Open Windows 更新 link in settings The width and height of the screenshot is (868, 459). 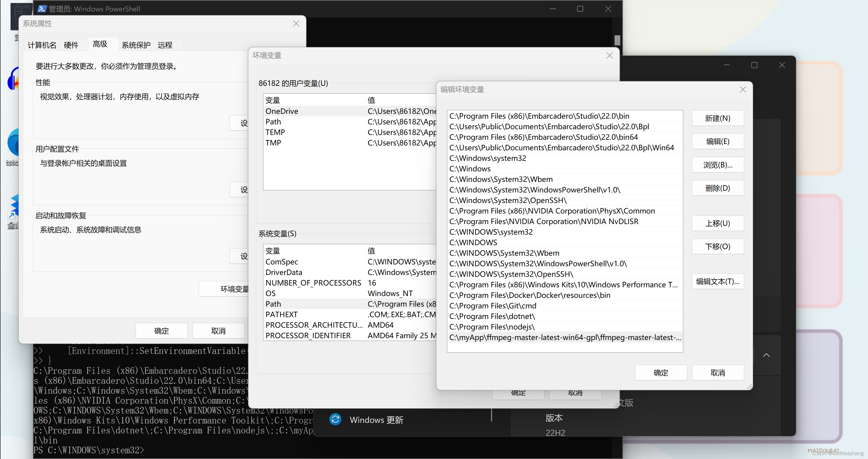coord(376,420)
